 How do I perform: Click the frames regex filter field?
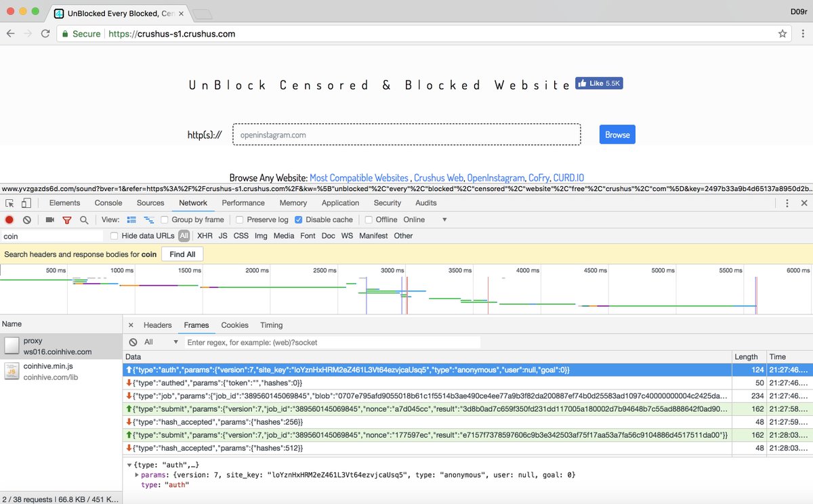click(332, 342)
